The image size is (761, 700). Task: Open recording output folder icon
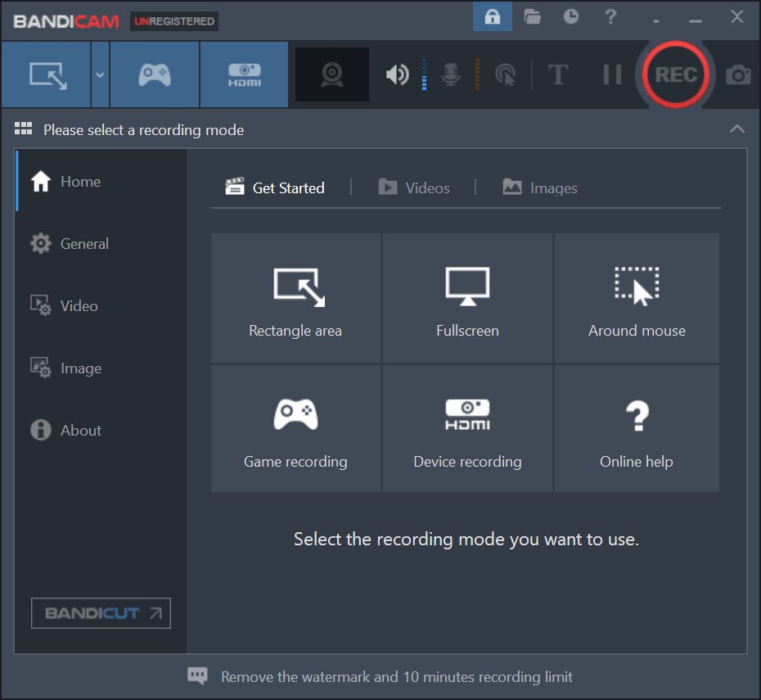(532, 16)
